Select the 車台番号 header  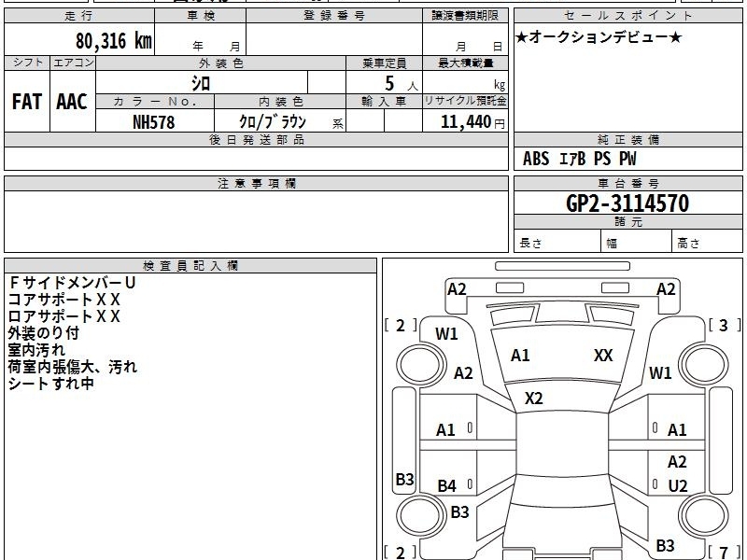pos(627,184)
